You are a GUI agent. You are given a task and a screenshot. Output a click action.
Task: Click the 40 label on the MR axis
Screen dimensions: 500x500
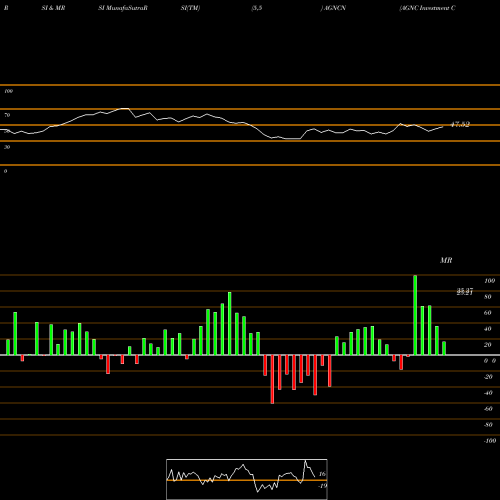(x=488, y=329)
